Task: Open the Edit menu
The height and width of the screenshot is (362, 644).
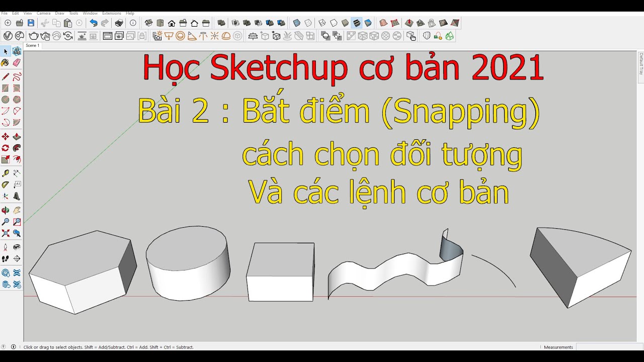Action: 16,13
